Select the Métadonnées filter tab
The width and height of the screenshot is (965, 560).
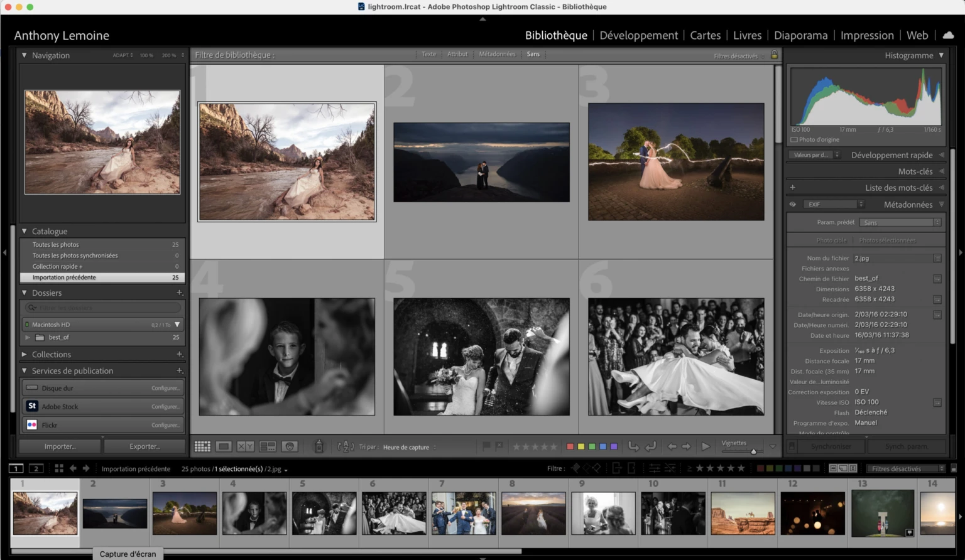tap(497, 54)
